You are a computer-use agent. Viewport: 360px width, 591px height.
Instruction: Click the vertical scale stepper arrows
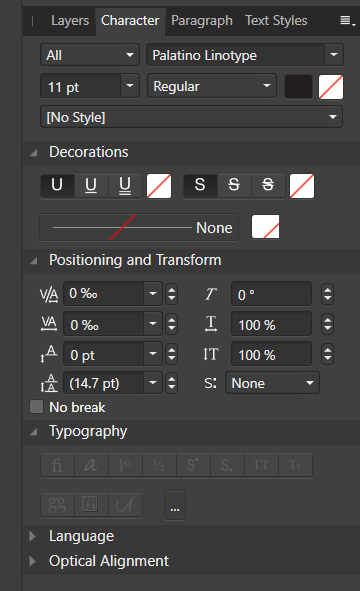click(328, 354)
